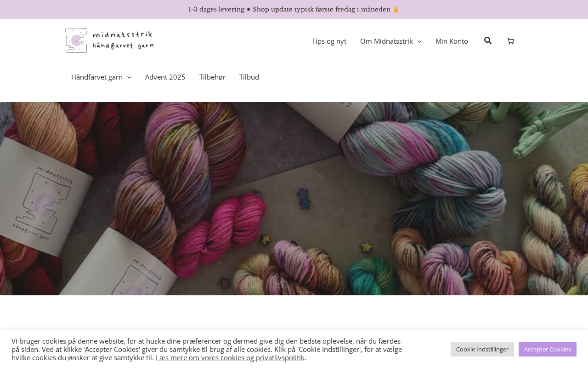Read the cookies og privatlivspolitik link
Viewport: 588px width, 368px height.
230,357
